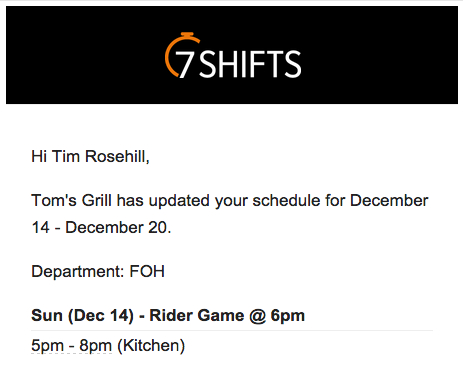Click the Sun (Dec 14) day heading
Screen dimensions: 463x377
(82, 315)
